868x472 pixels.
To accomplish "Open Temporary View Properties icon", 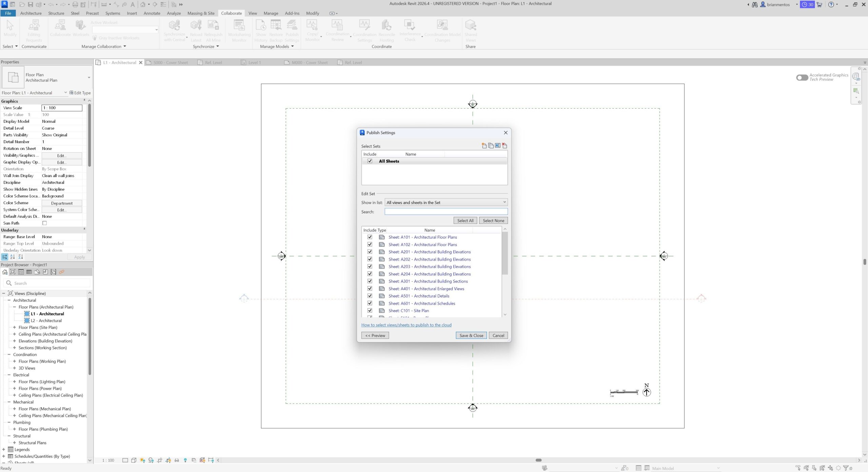I will click(x=194, y=460).
